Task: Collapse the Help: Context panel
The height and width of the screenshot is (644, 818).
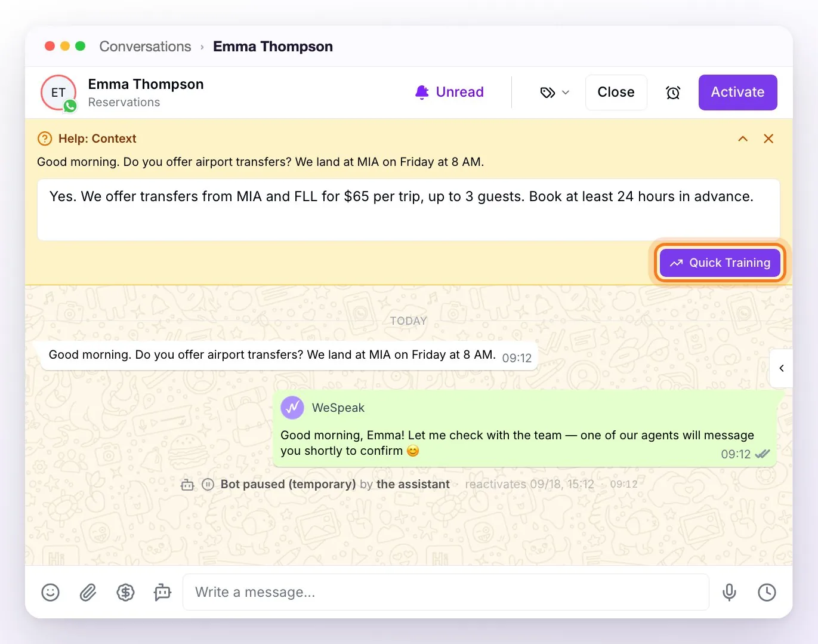Action: [x=743, y=138]
